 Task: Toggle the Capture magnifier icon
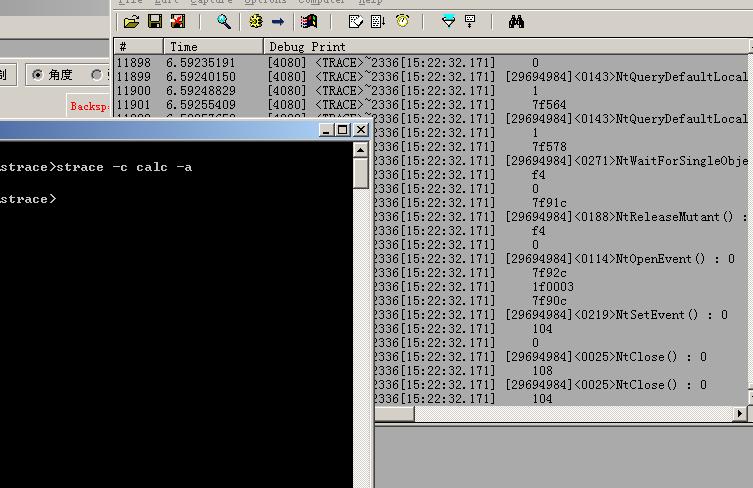[x=224, y=21]
